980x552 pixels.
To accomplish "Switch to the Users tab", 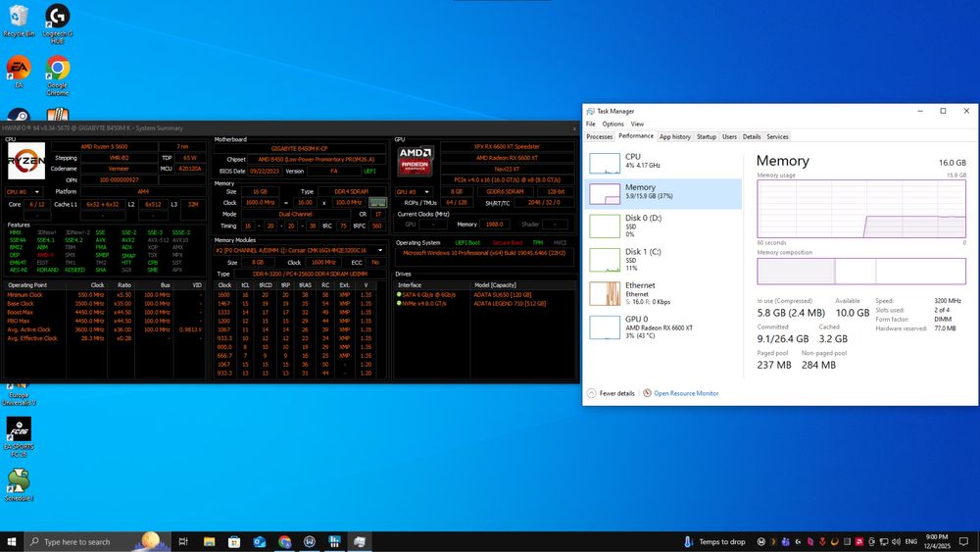I will point(729,137).
